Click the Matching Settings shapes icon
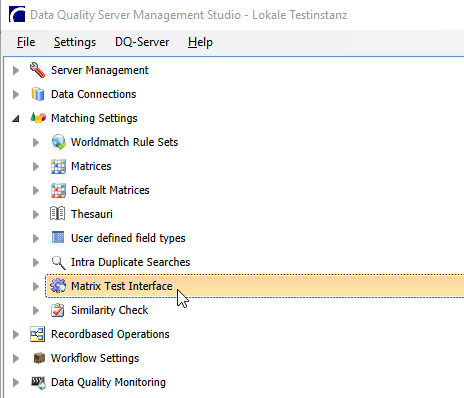 (38, 118)
